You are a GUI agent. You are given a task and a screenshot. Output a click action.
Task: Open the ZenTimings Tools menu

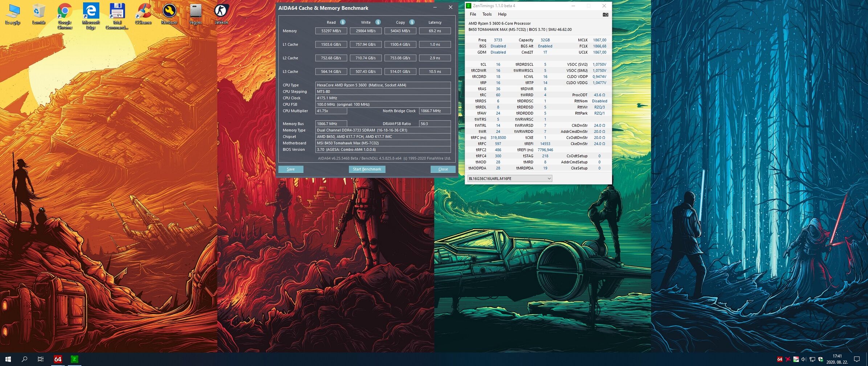click(487, 14)
